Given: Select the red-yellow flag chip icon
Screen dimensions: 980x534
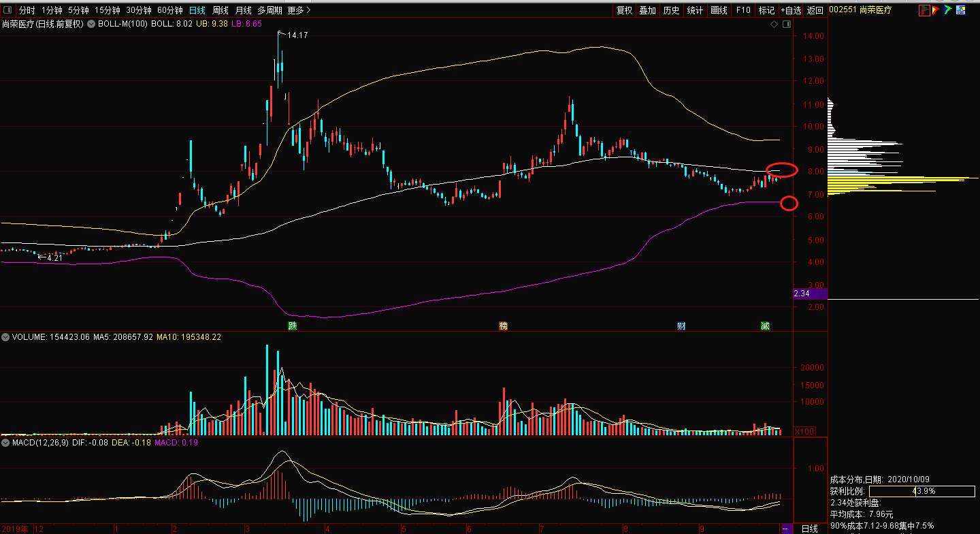Looking at the screenshot, I should tap(936, 10).
